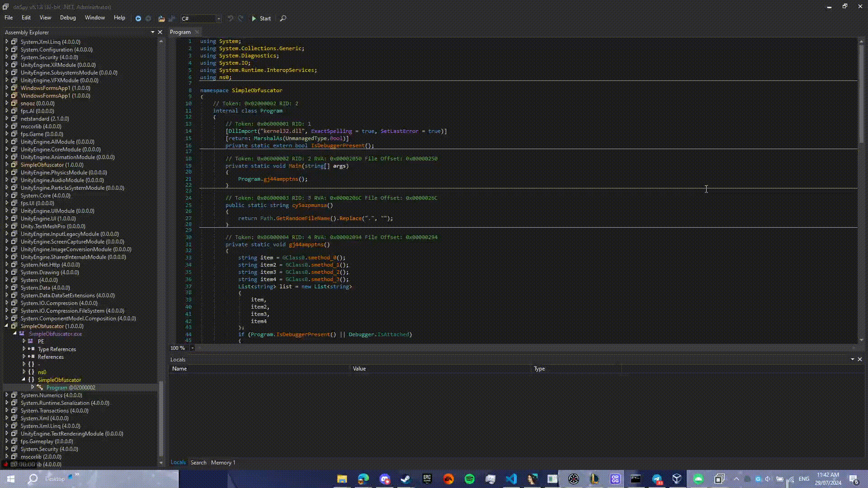Image resolution: width=868 pixels, height=488 pixels.
Task: Switch to the Memory 1 tab
Action: 223,462
